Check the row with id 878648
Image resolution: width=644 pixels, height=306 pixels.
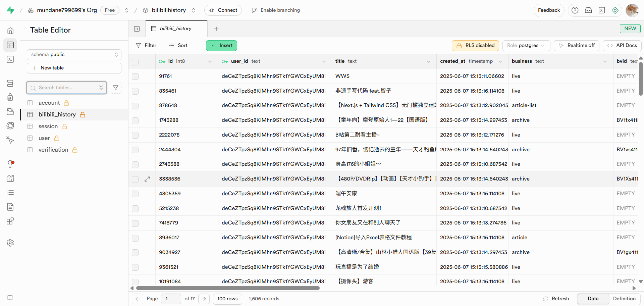[135, 106]
